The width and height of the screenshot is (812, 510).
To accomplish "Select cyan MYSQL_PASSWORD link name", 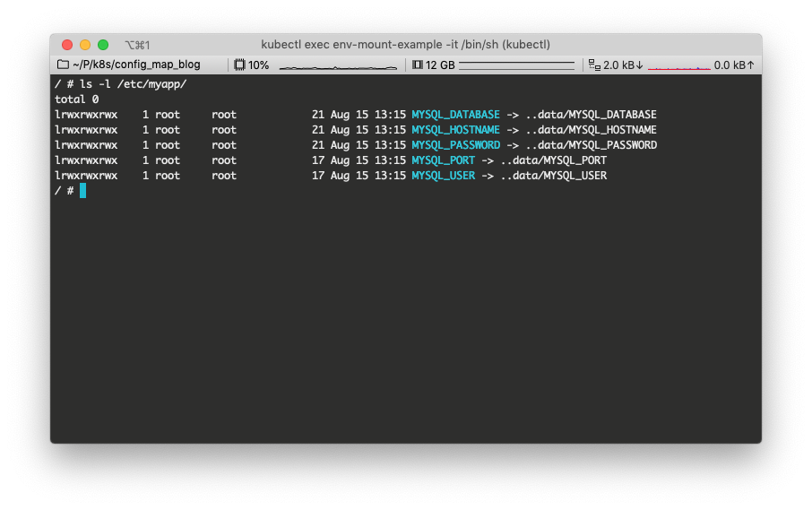I will (x=455, y=145).
